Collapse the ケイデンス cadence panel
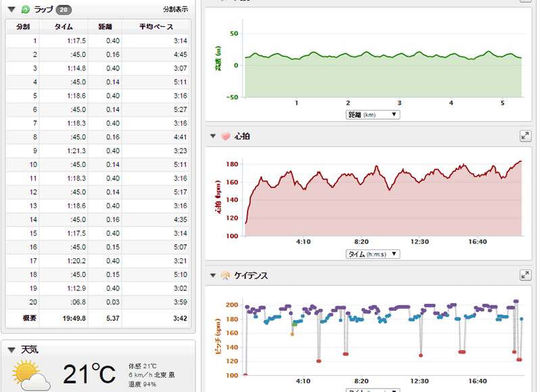This screenshot has width=541, height=392. (x=214, y=276)
